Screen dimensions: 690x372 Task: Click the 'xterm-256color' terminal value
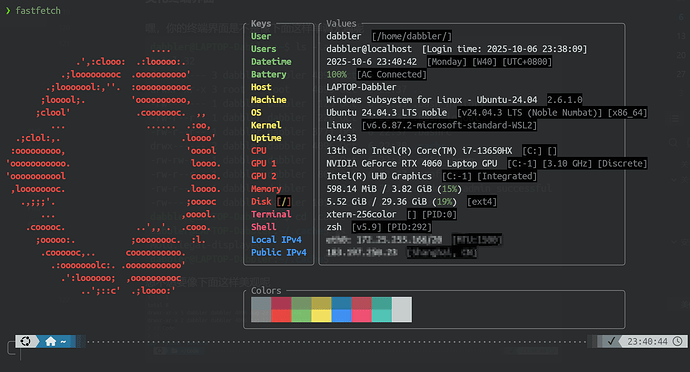coord(361,214)
